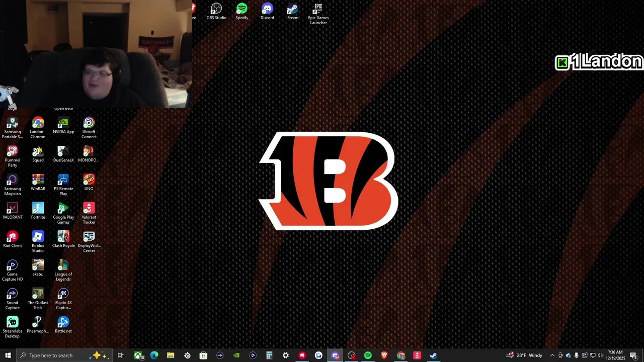Open the Discord taskbar icon with 9+ badge
The height and width of the screenshot is (362, 644).
pos(335,355)
